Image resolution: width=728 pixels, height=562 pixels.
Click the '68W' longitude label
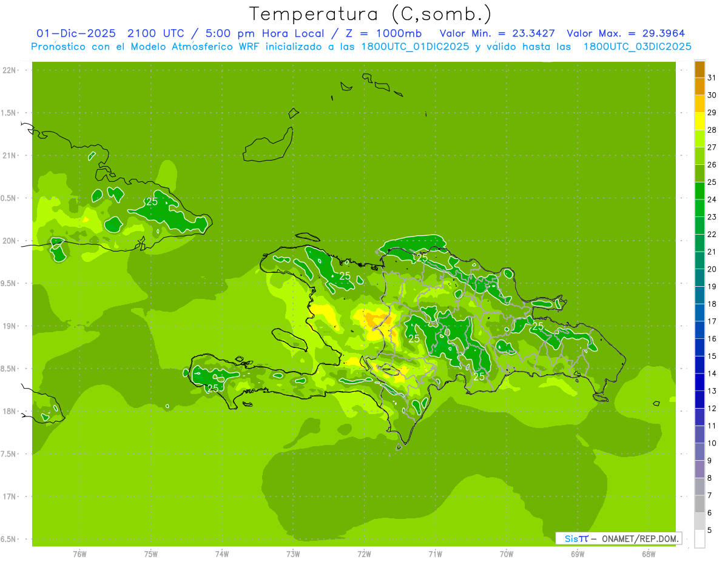649,554
